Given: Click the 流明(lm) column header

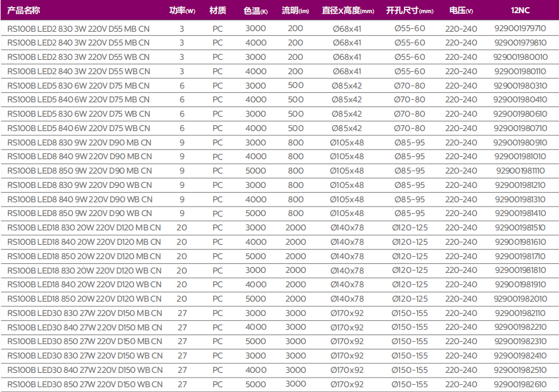Looking at the screenshot, I should 296,11.
